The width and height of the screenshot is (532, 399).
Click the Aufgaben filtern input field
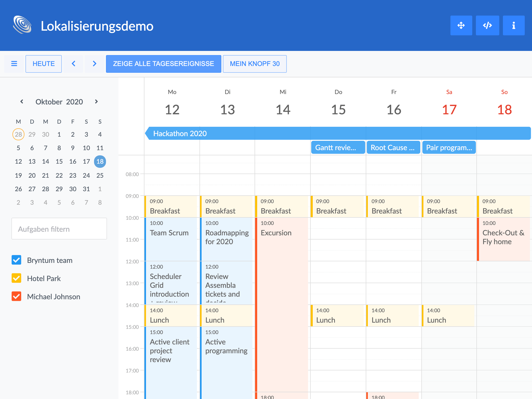59,229
